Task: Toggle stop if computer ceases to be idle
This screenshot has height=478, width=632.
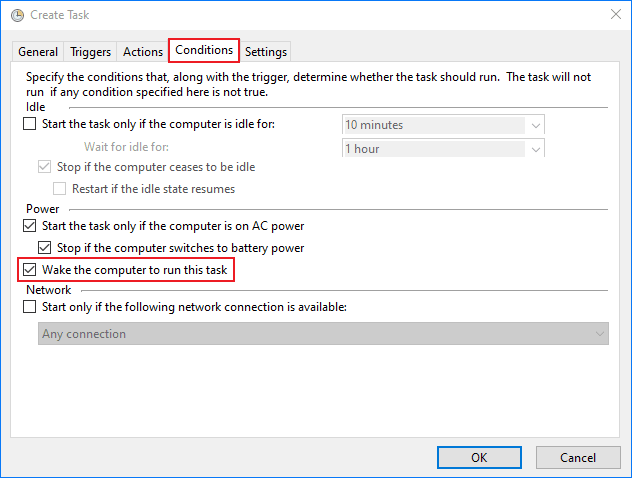Action: pyautogui.click(x=44, y=166)
